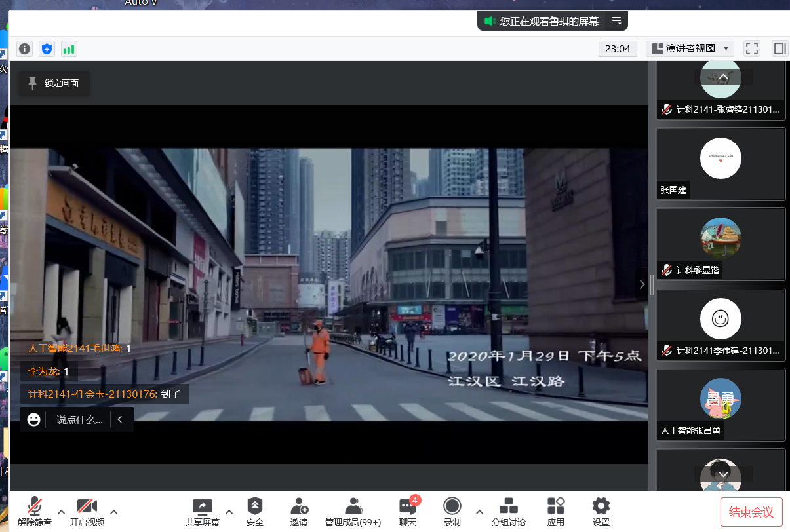Open 管理成员 participant list

click(x=353, y=511)
